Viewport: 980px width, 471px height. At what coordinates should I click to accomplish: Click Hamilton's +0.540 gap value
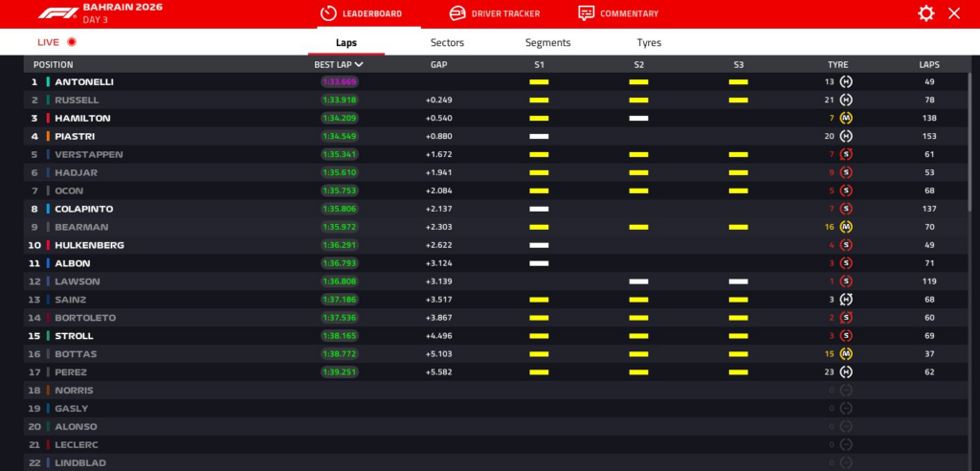438,118
